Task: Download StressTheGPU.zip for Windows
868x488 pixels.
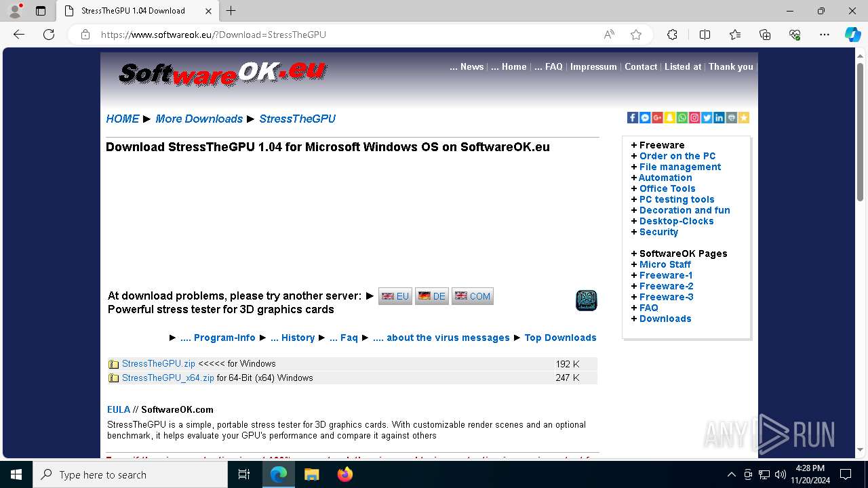Action: click(x=159, y=364)
